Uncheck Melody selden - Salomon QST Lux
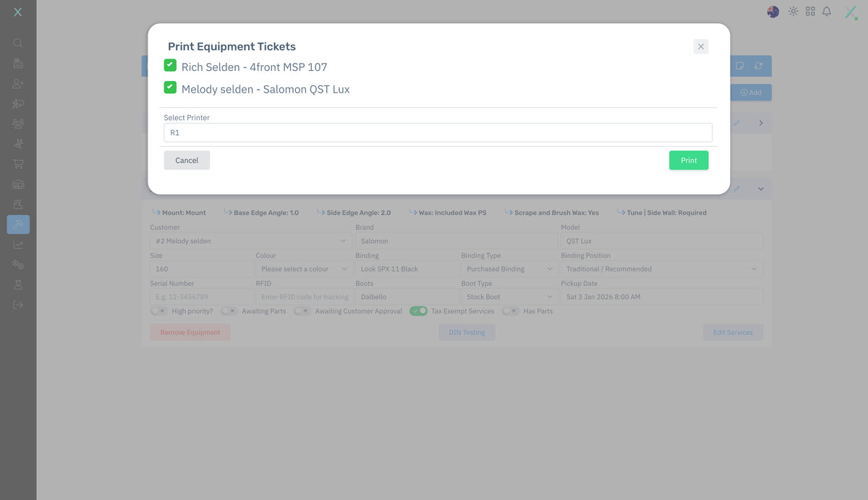The width and height of the screenshot is (868, 500). [170, 88]
